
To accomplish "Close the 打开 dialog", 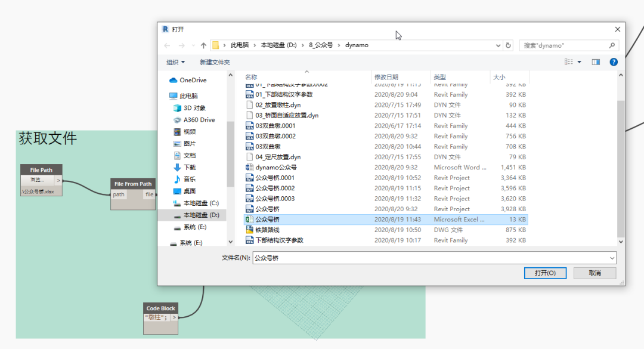I will pos(617,29).
